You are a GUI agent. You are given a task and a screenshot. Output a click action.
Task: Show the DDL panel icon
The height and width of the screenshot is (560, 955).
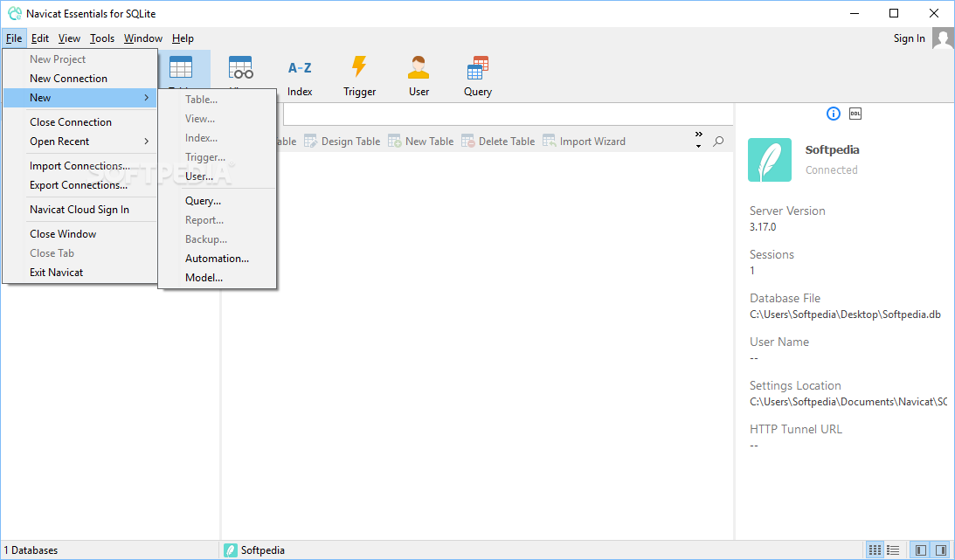click(855, 114)
